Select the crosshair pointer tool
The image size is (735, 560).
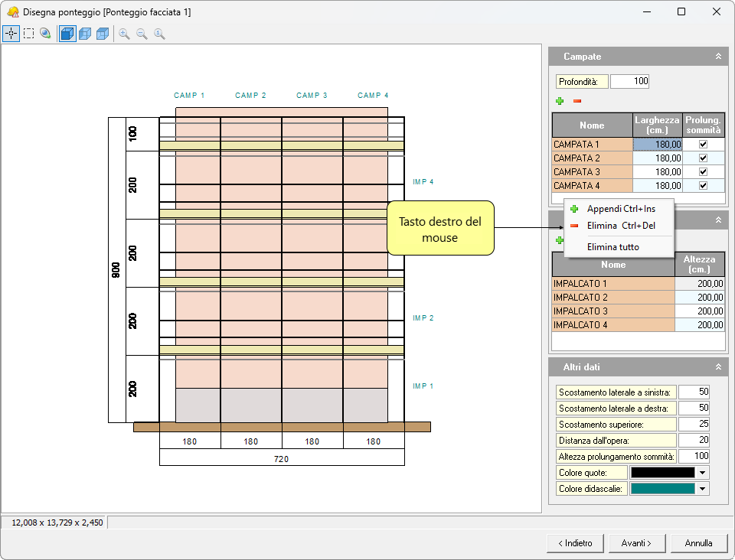click(11, 34)
